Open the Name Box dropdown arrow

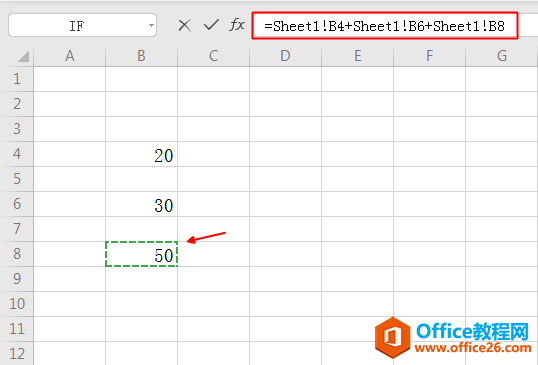[x=151, y=25]
